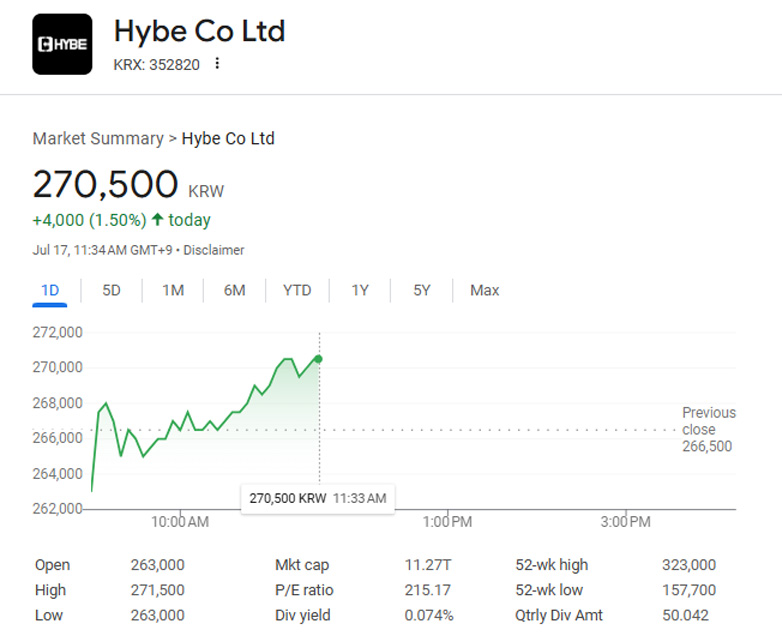Click the HYBE company logo
Screen dimensions: 782x638
[x=62, y=44]
